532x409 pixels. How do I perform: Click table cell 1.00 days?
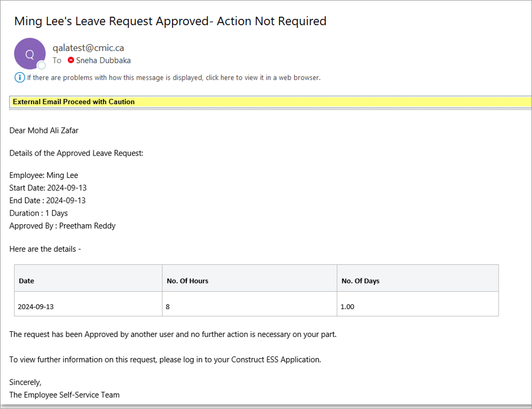tap(418, 304)
